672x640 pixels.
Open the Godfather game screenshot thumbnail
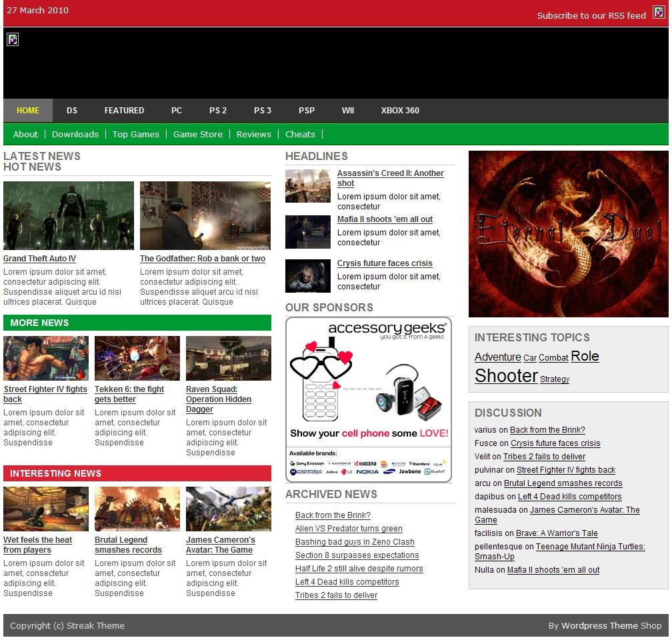[205, 215]
